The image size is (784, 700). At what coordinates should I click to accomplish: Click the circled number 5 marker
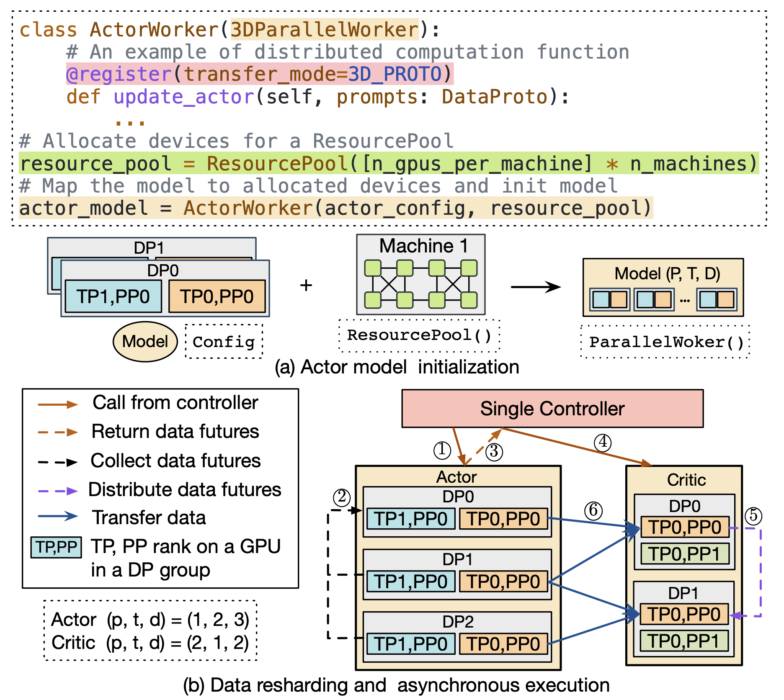[753, 515]
